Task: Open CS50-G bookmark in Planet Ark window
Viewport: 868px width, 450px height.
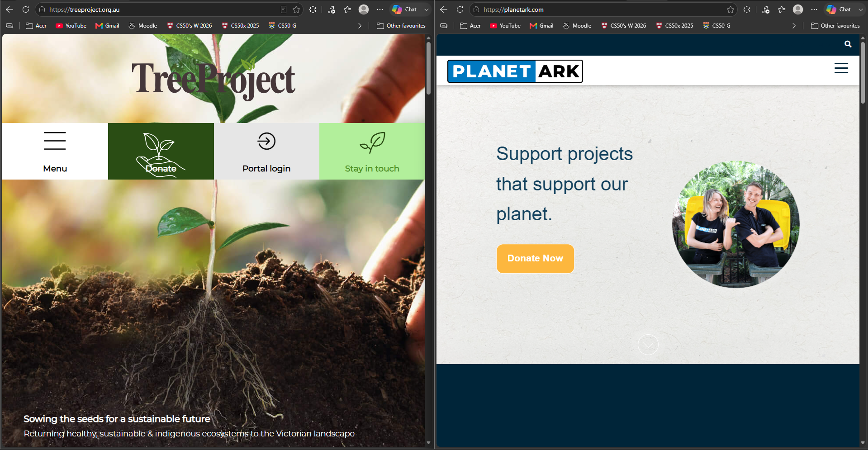Action: pos(717,26)
